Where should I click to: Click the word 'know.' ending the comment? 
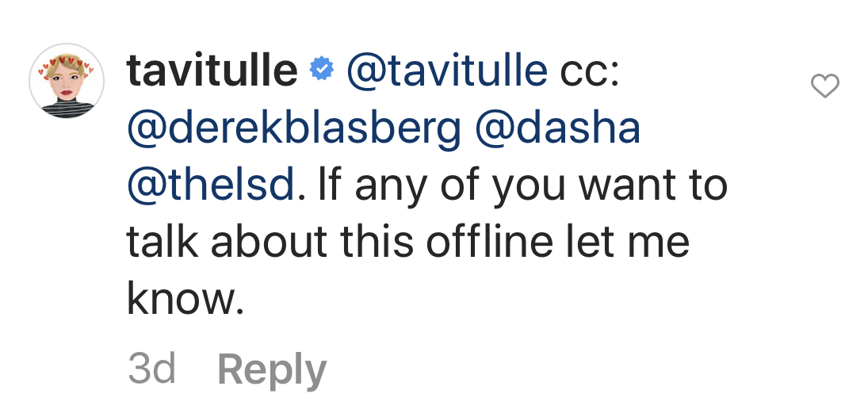[185, 298]
